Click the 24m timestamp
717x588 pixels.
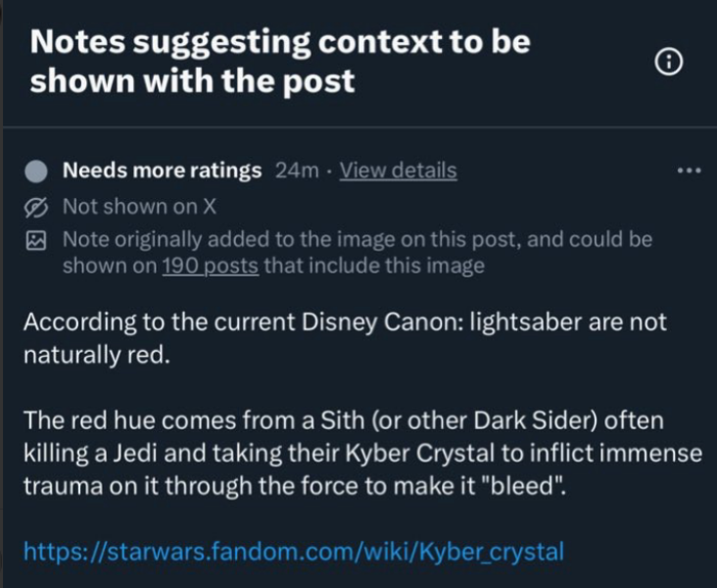298,171
